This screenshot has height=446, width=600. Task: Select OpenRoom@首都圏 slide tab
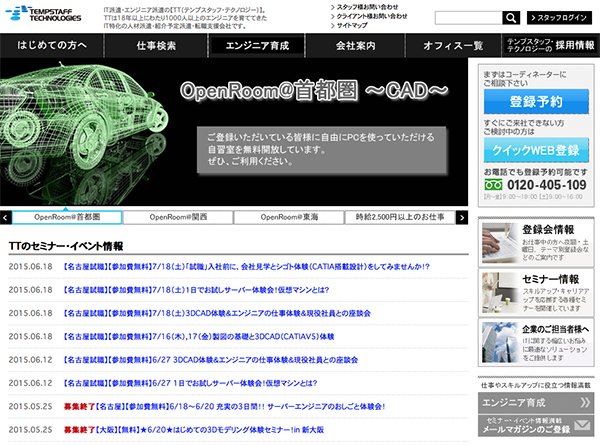[67, 217]
